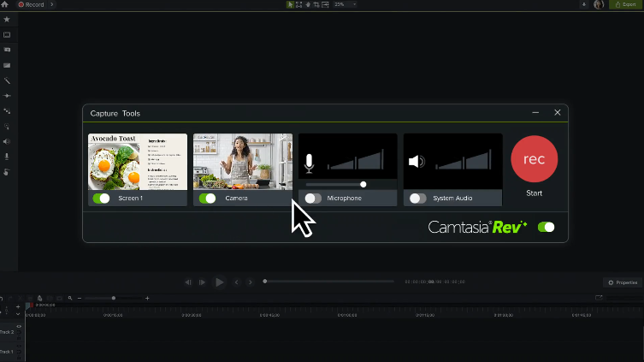Turn on System Audio toggle

tap(417, 199)
